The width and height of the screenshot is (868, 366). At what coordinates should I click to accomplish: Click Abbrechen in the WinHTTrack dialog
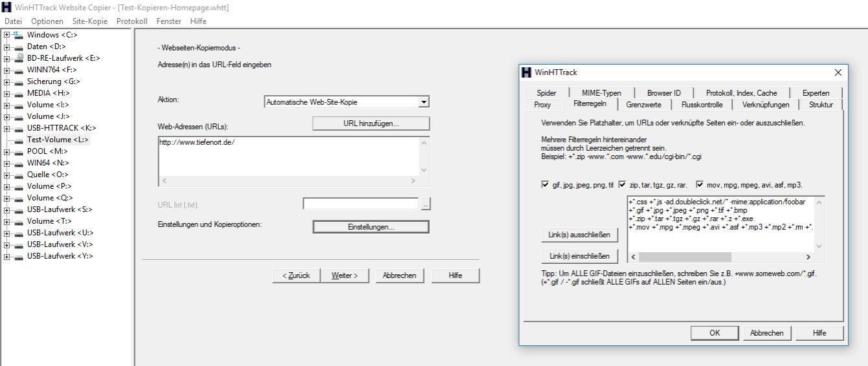click(x=767, y=333)
